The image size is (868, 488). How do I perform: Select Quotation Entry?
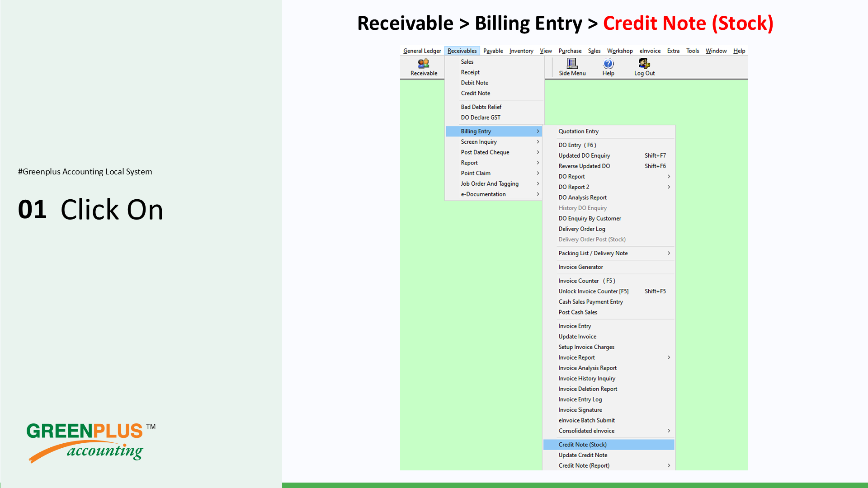tap(609, 131)
